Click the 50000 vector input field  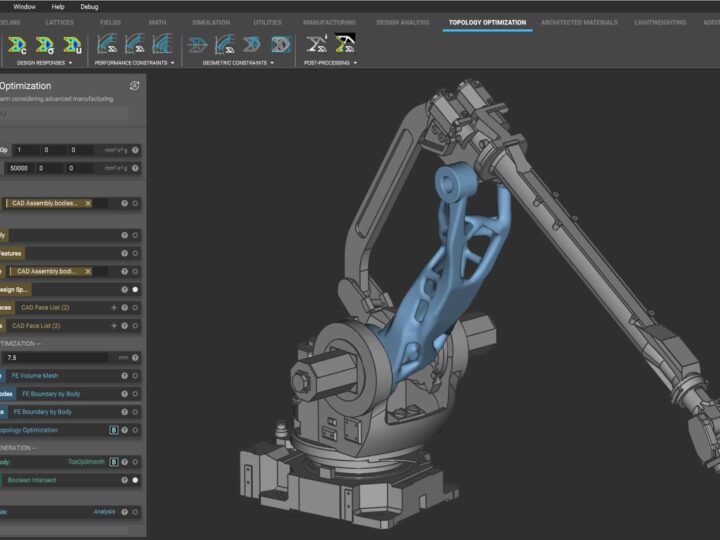click(20, 168)
